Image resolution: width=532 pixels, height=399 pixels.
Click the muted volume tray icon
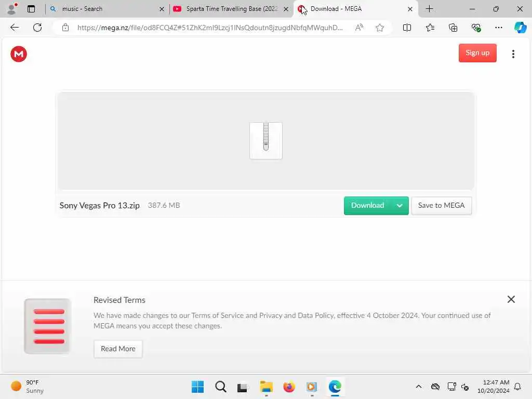coord(465,387)
